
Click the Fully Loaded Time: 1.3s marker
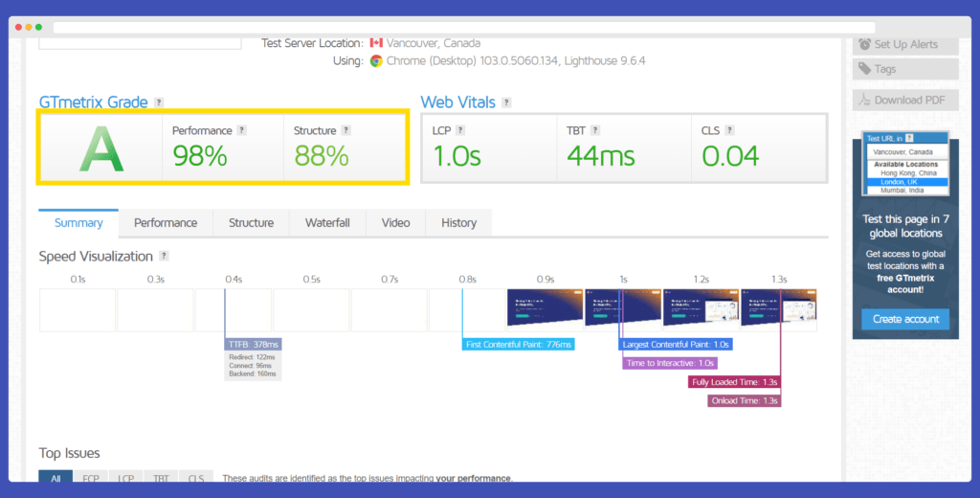pos(734,381)
